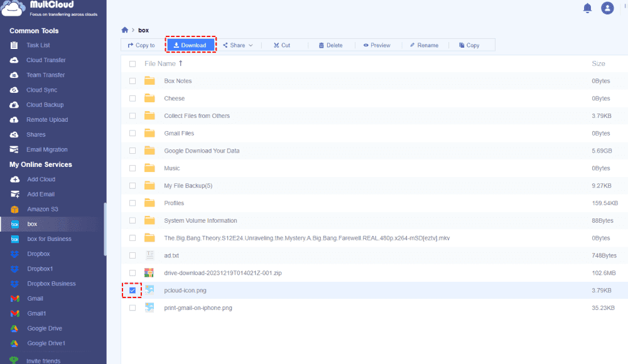
Task: Open Cloud Backup tool
Action: tap(45, 105)
